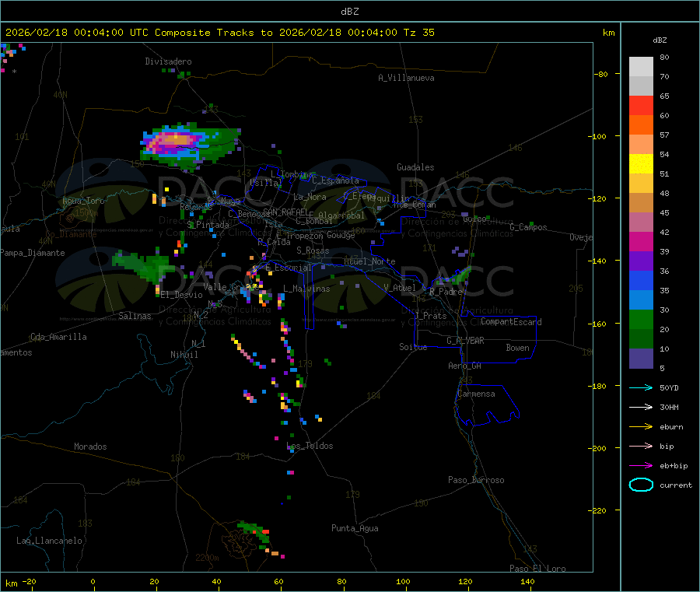The height and width of the screenshot is (592, 700).
Task: Click the 0 km horizontal axis label
Action: pyautogui.click(x=93, y=581)
